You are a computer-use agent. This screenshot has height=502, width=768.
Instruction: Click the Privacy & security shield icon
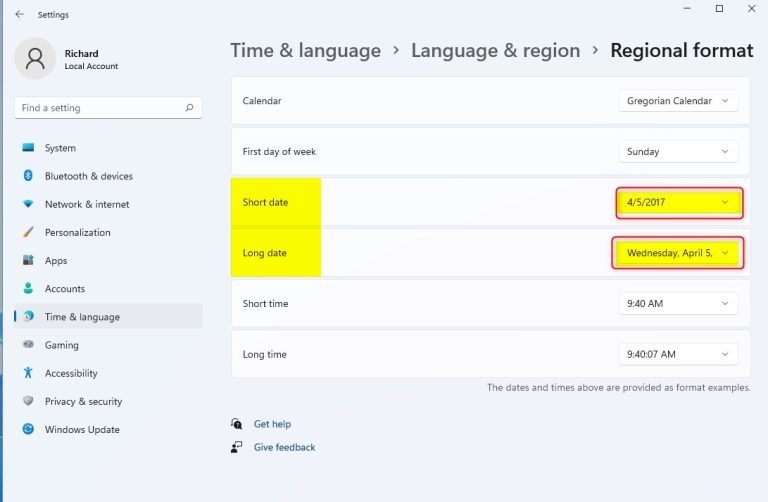coord(28,401)
